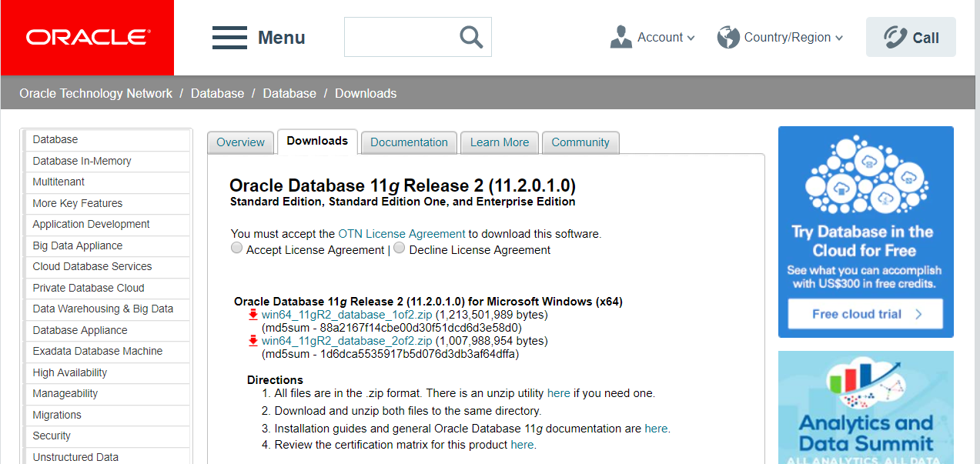The height and width of the screenshot is (464, 980).
Task: Open Database In-Memory in sidebar
Action: pyautogui.click(x=82, y=161)
